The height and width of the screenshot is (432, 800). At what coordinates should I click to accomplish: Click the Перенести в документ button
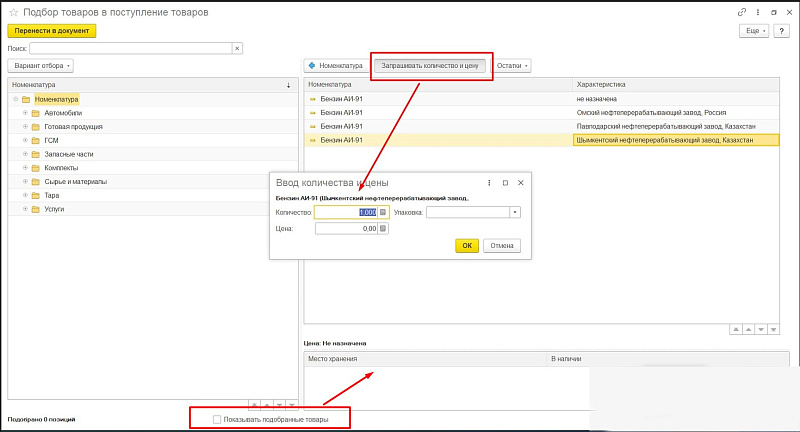(x=52, y=31)
